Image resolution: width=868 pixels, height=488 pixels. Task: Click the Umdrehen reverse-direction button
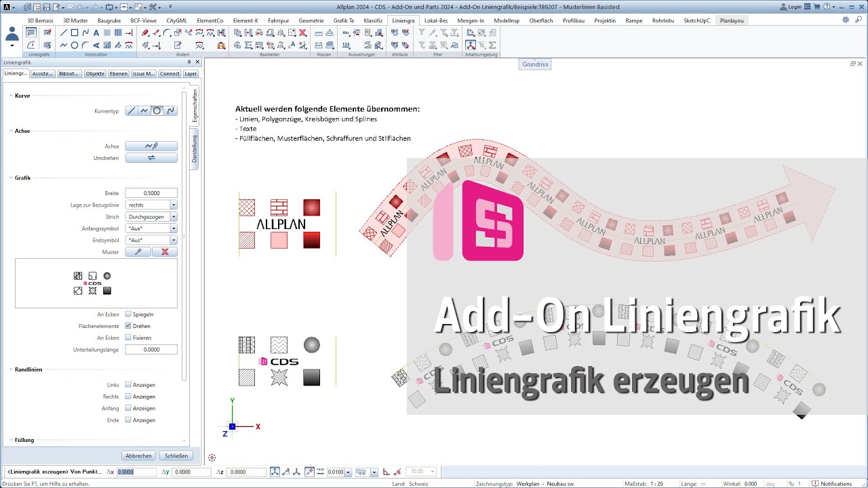tap(151, 158)
